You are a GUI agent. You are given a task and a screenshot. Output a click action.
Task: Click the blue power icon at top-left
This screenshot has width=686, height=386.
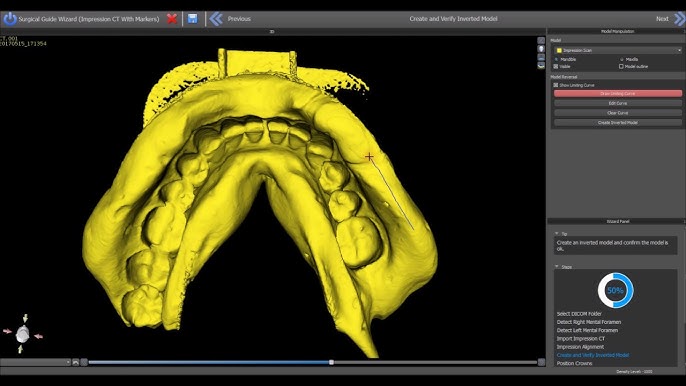10,19
